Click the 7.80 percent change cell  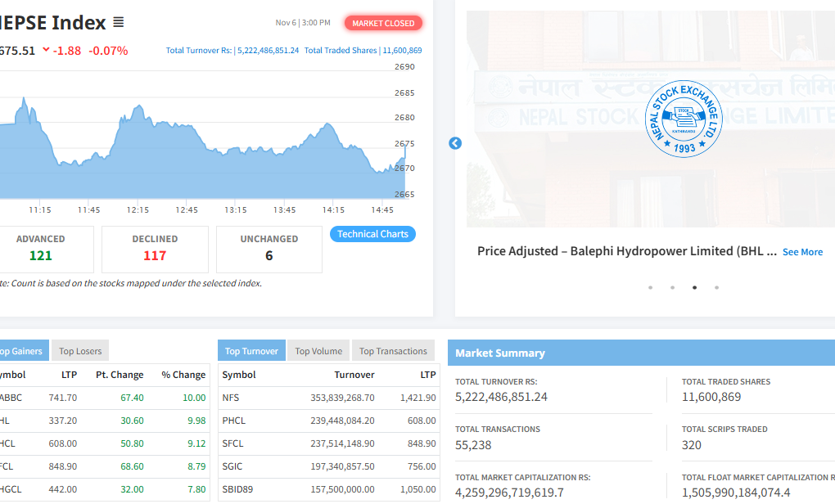coord(196,489)
